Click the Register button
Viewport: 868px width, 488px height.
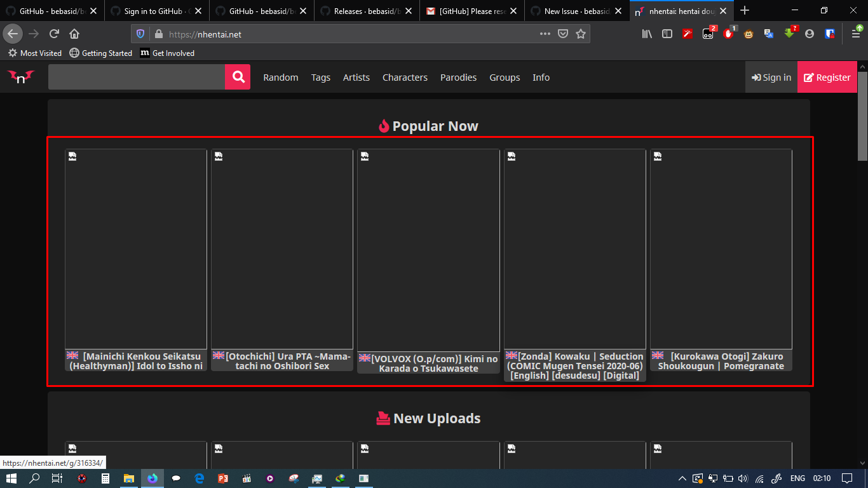coord(827,77)
